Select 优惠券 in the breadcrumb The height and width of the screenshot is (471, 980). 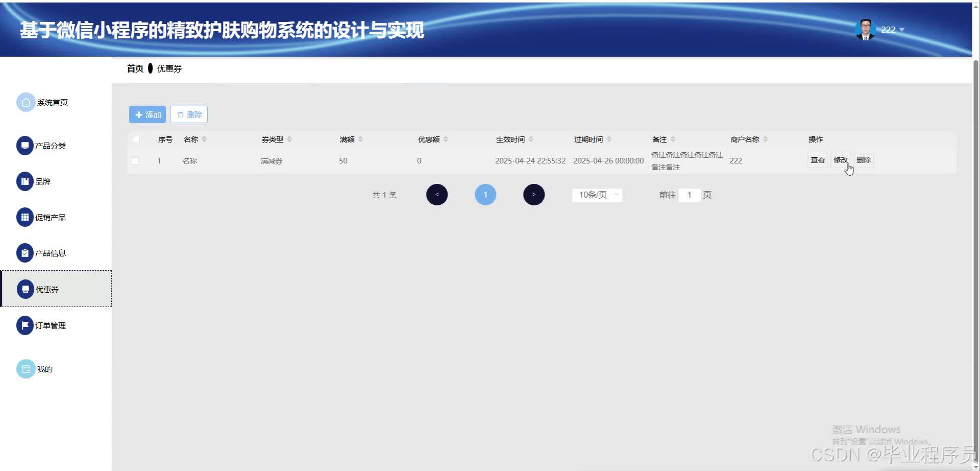pos(168,68)
